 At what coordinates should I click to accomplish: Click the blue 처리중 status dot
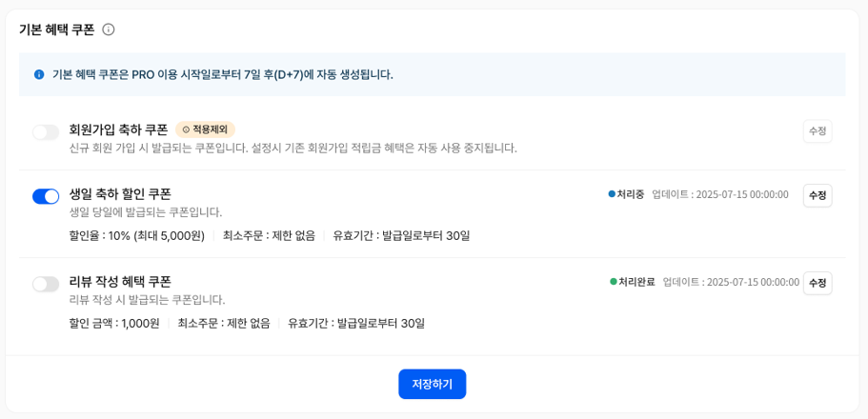point(612,194)
